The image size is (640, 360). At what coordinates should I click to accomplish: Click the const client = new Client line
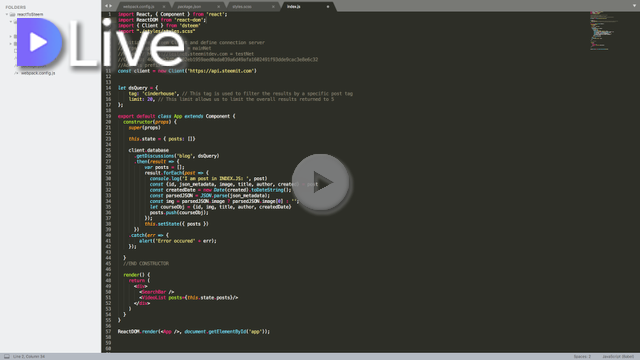coord(187,71)
